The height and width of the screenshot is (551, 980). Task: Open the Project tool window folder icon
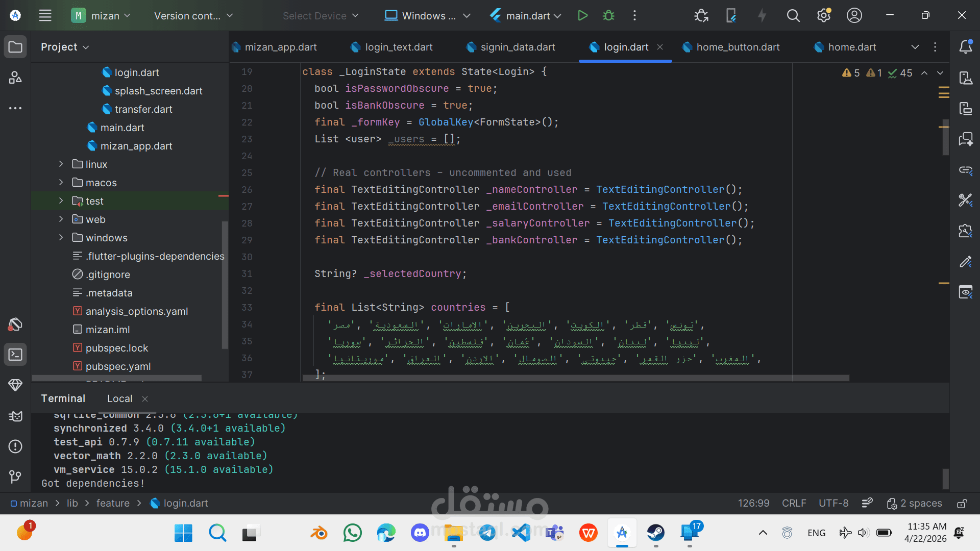coord(15,47)
